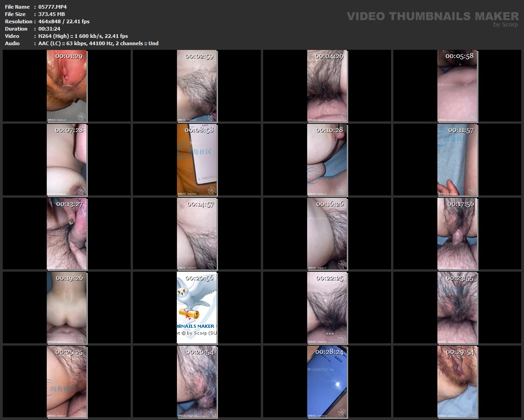This screenshot has width=524, height=420.
Task: Select the file name 05777.MP4 text
Action: [x=53, y=7]
